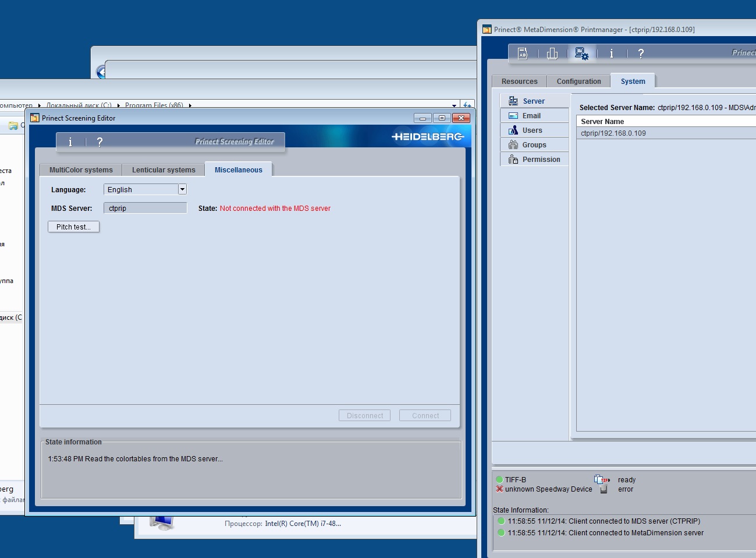756x558 pixels.
Task: Click Program Files (x86) in Explorer breadcrumb
Action: point(154,105)
